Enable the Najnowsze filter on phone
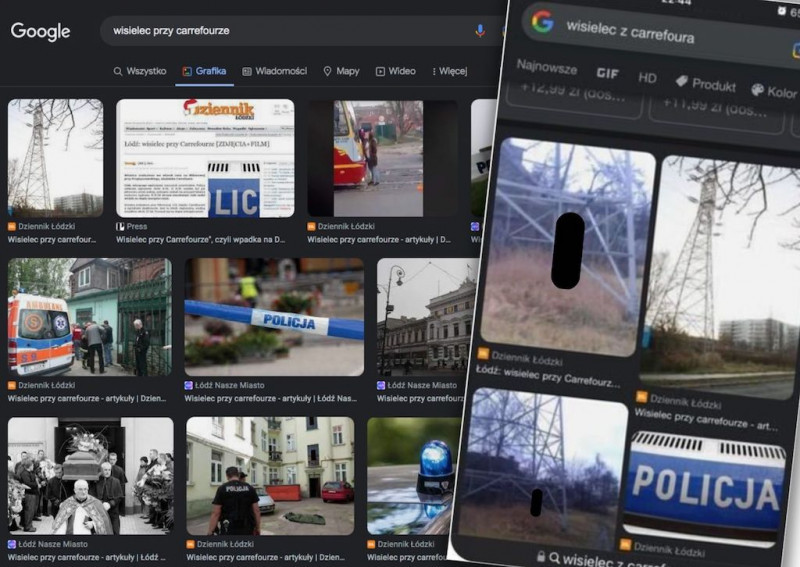Viewport: 800px width, 567px height. (x=546, y=68)
